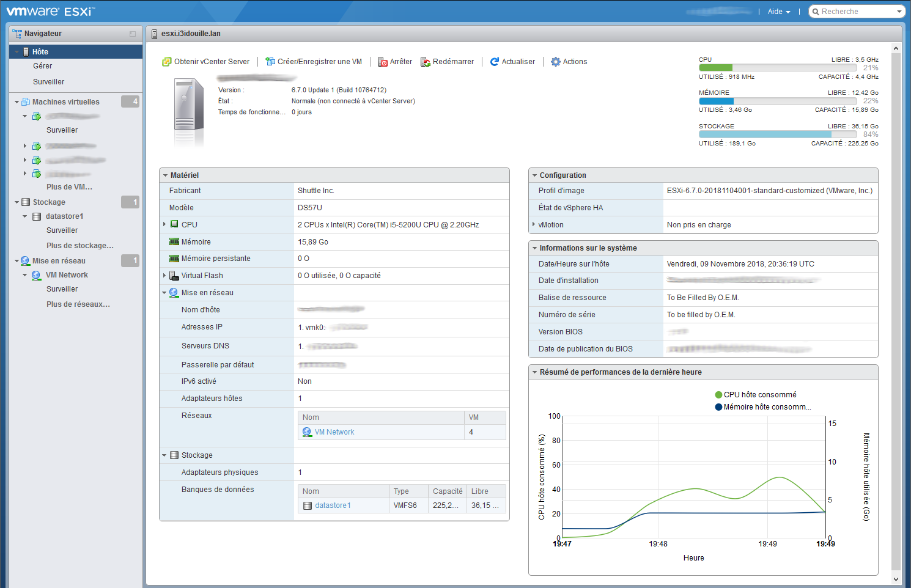Click the Mémoire persistante icon
Screen dimensions: 911x588
coord(174,259)
